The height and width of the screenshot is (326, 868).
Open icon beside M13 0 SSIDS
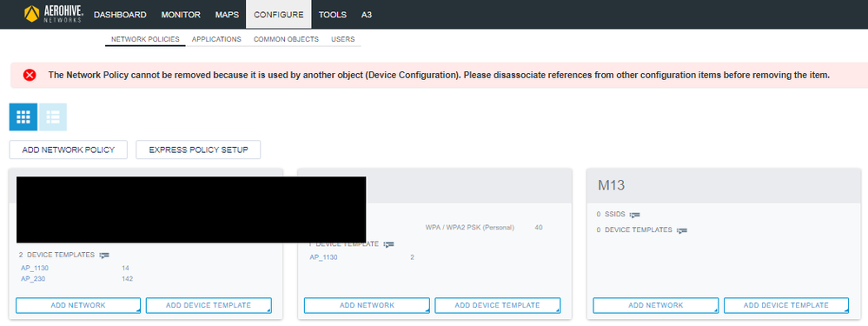click(x=635, y=214)
